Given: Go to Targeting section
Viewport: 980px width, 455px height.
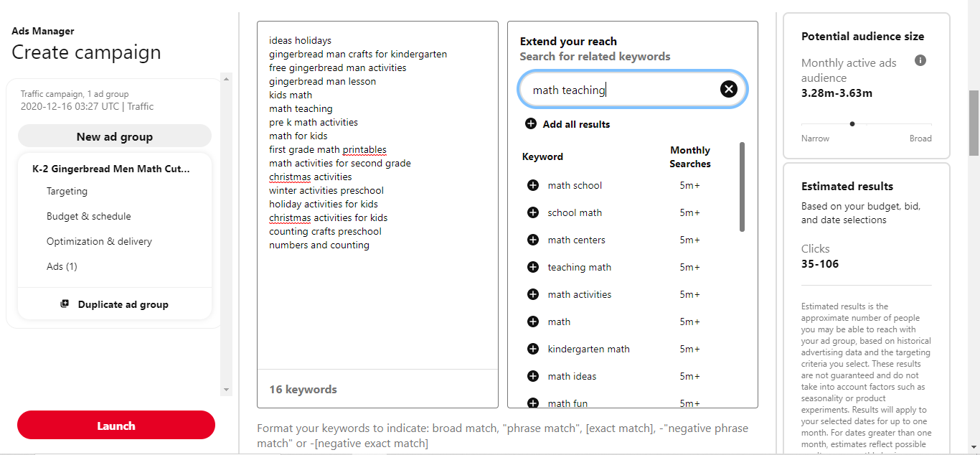Looking at the screenshot, I should coord(67,191).
